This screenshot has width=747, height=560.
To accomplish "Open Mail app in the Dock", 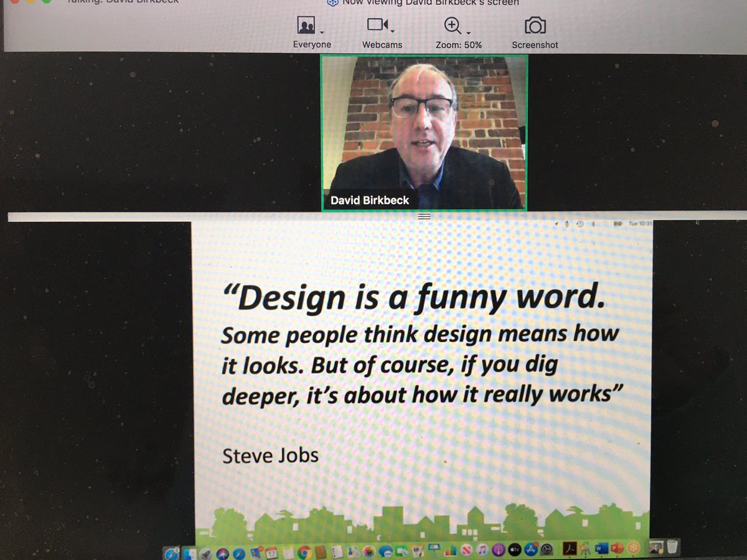I will tap(256, 553).
